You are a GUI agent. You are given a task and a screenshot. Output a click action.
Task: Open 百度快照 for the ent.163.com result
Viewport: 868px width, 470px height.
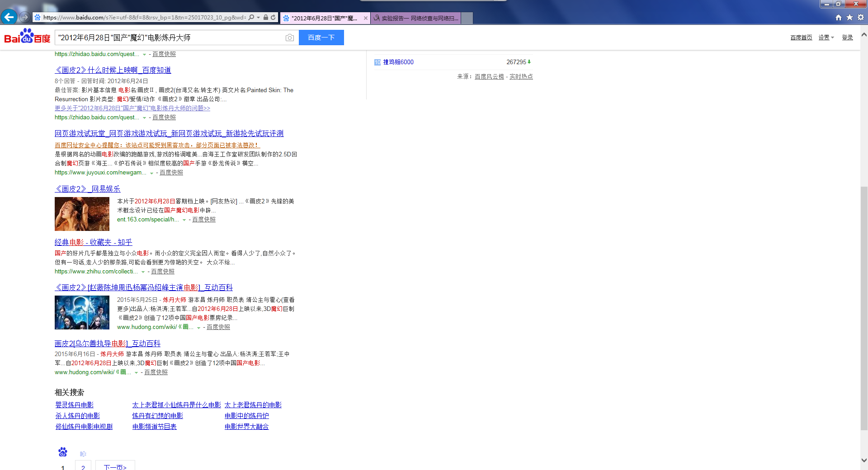[204, 220]
